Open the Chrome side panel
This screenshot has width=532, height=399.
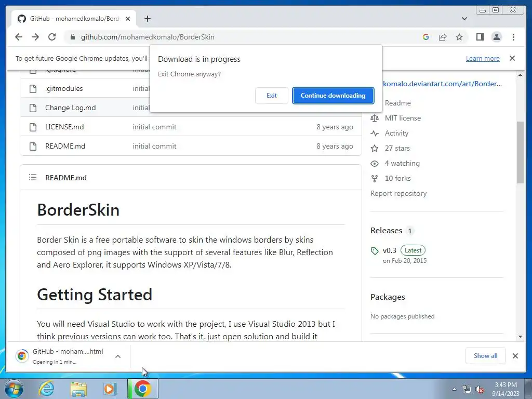480,37
